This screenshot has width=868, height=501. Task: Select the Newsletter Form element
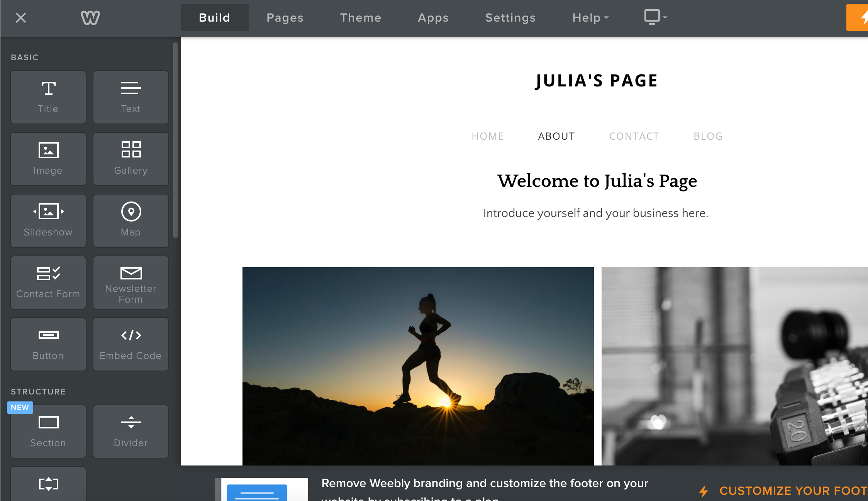click(131, 283)
